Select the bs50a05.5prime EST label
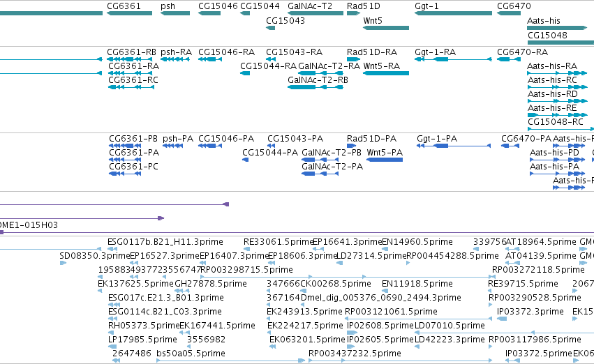 (x=191, y=354)
